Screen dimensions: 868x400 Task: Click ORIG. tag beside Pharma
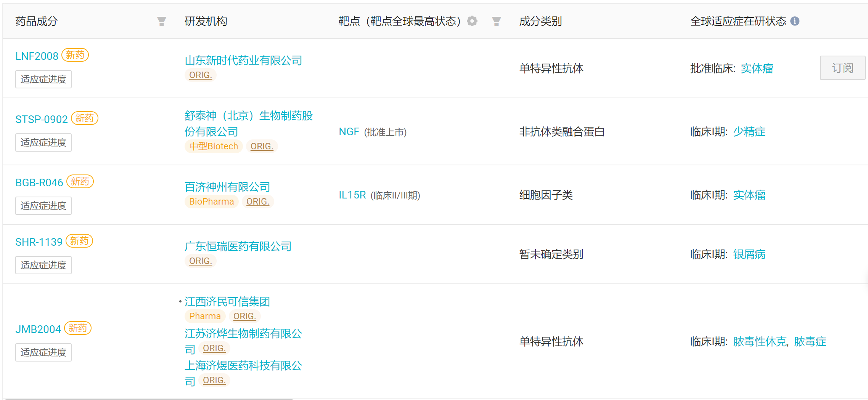245,316
